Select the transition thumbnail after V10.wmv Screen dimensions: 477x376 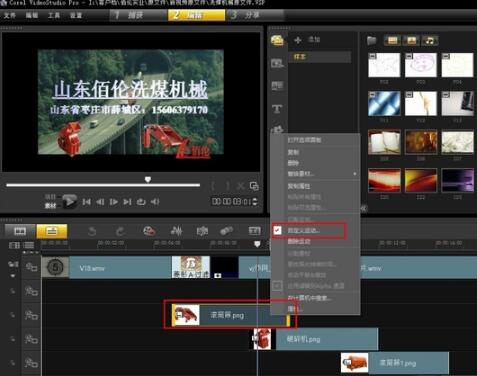[x=191, y=267]
